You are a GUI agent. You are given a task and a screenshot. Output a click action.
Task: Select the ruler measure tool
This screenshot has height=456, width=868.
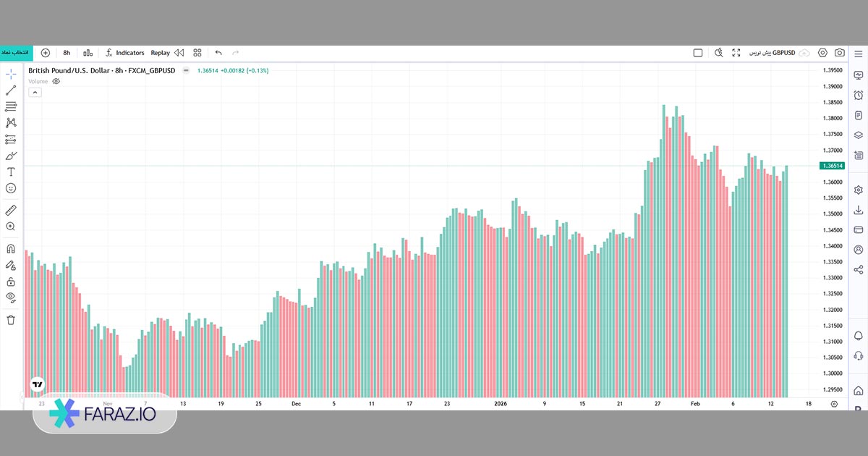[11, 211]
